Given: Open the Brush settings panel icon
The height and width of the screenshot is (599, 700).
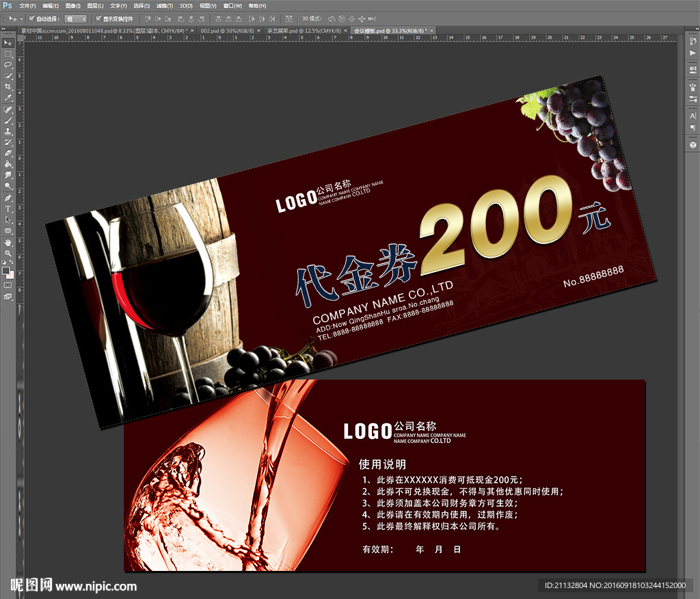Looking at the screenshot, I should tap(692, 87).
